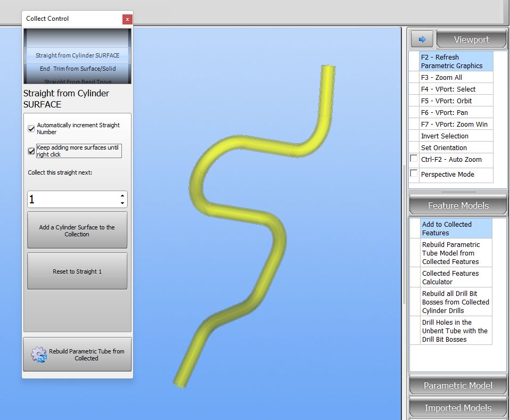Screen dimensions: 510x420
Task: Close the Collect Control window
Action: pyautogui.click(x=127, y=19)
